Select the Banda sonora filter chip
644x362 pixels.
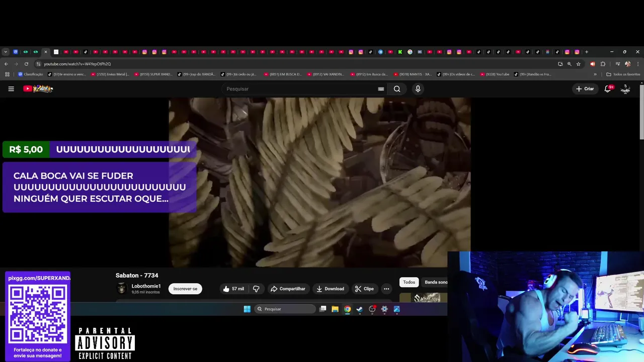pyautogui.click(x=436, y=283)
